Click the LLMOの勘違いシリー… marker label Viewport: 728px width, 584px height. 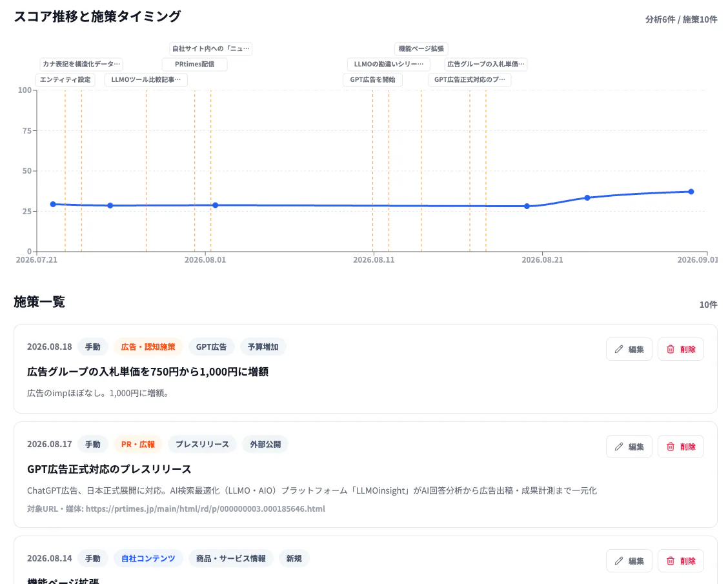pos(389,64)
